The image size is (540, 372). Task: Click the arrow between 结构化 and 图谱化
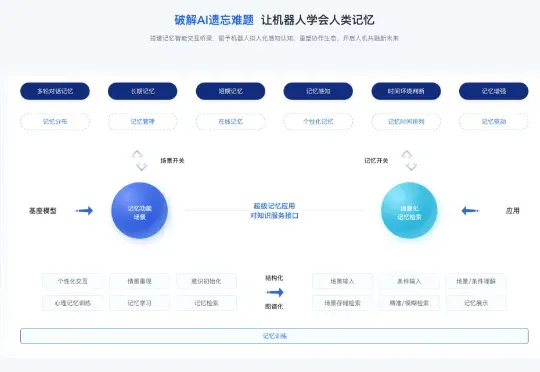pyautogui.click(x=275, y=292)
